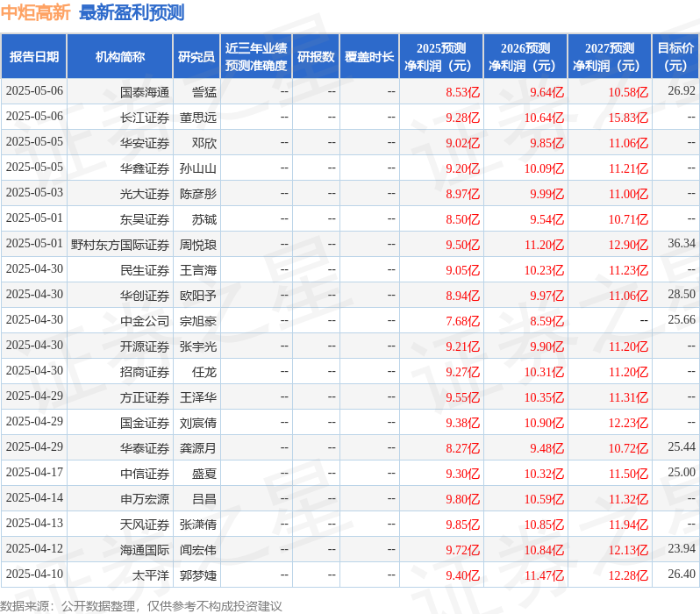Click the 研报数 column header
700x614 pixels.
pyautogui.click(x=316, y=56)
